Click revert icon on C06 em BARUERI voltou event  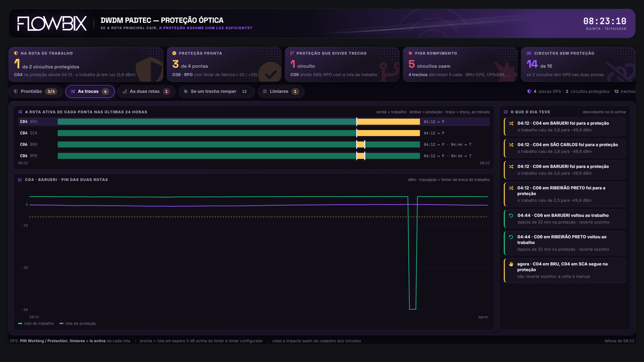coord(511,215)
